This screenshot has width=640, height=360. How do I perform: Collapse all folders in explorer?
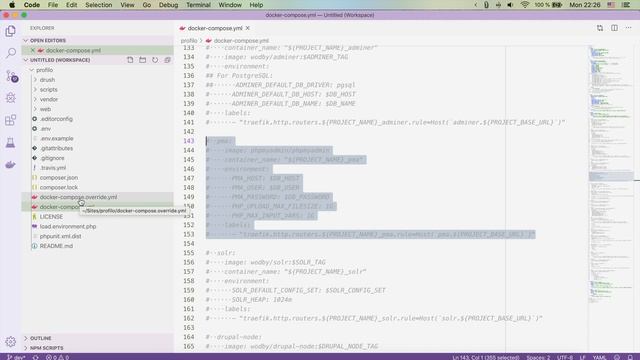[167, 60]
